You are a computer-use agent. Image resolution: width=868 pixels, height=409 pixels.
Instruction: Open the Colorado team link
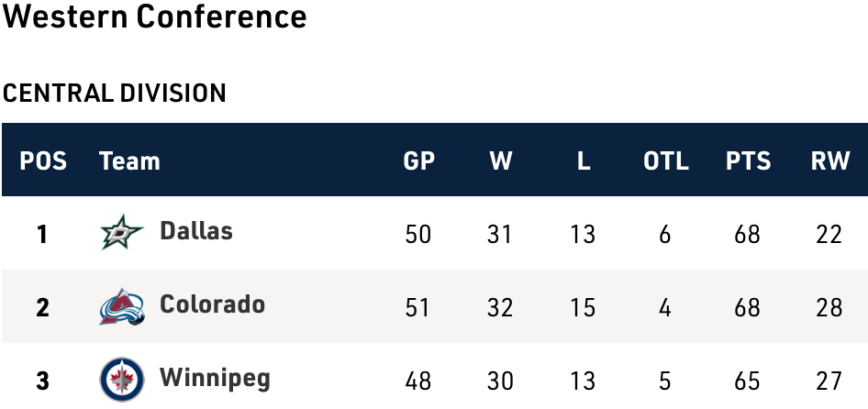212,304
